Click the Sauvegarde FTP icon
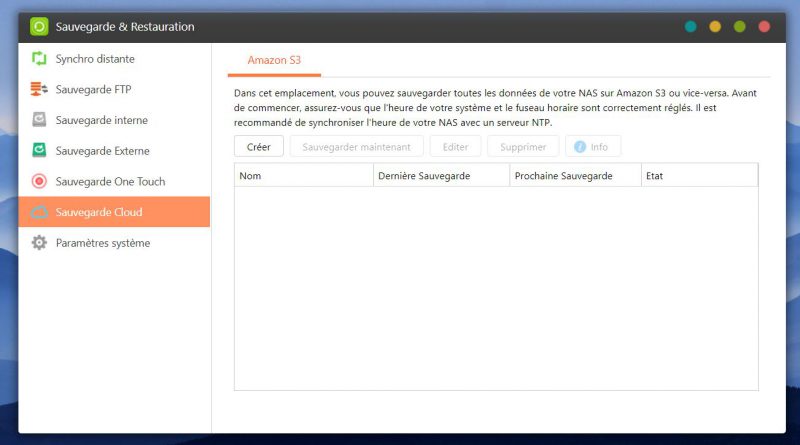800x445 pixels. 39,89
